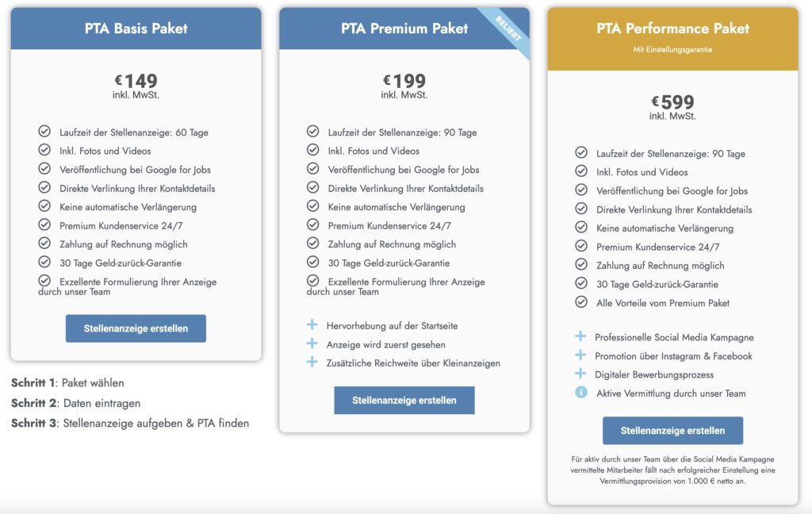Screen dimensions: 812x514
Task: Click the info icon beside Aktive Vermittlung
Action: (x=581, y=393)
